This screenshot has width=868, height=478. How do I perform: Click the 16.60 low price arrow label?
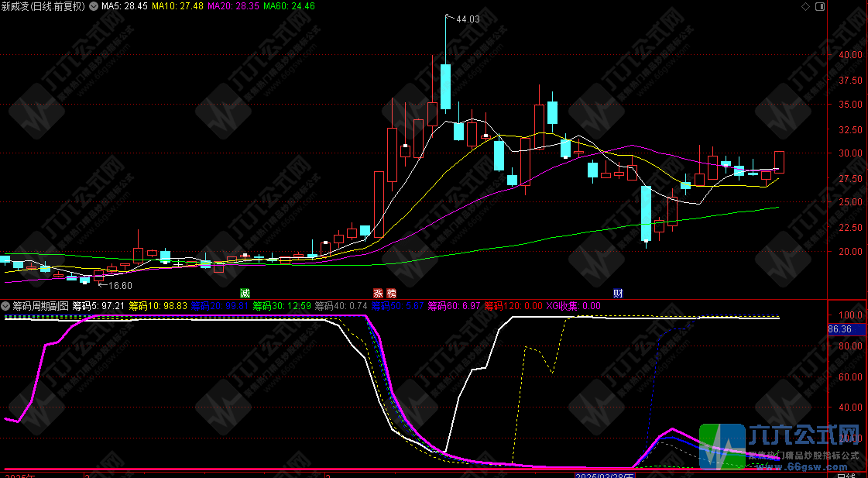118,285
